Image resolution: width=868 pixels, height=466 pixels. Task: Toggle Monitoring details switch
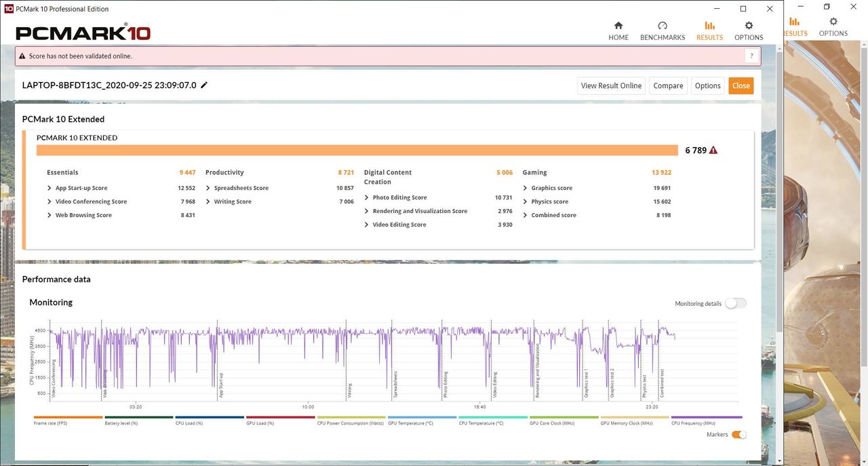pos(736,303)
